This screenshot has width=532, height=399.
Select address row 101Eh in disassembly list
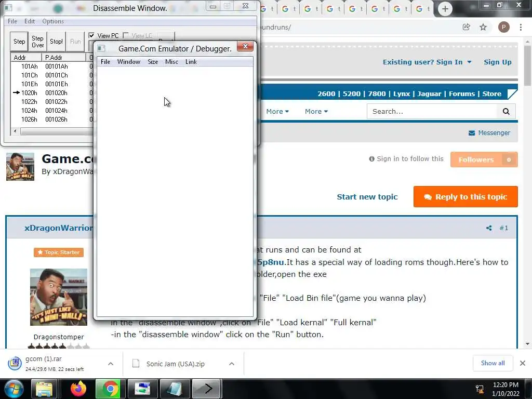tap(51, 84)
